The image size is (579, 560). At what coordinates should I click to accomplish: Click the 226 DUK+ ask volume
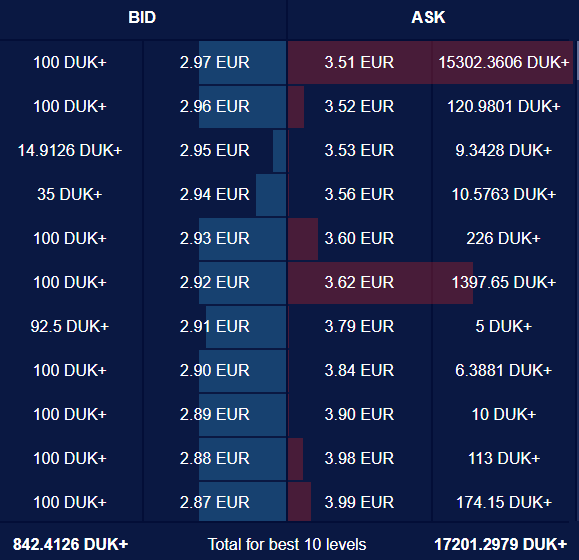(x=504, y=238)
